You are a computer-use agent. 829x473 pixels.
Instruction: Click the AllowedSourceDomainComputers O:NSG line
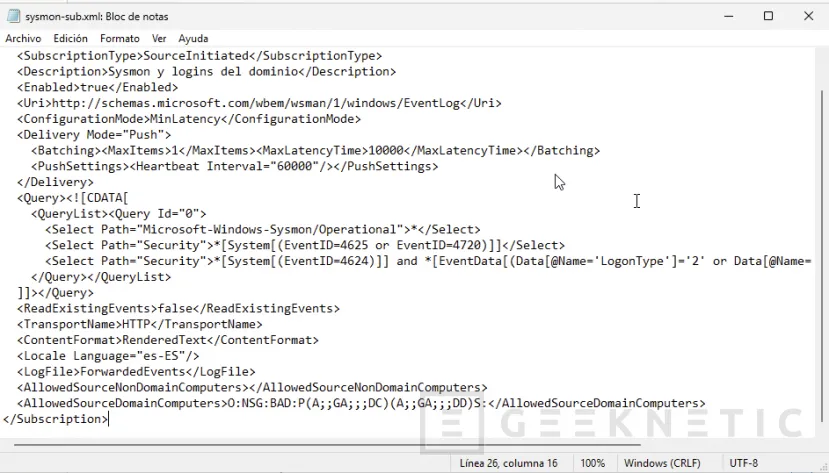click(361, 404)
